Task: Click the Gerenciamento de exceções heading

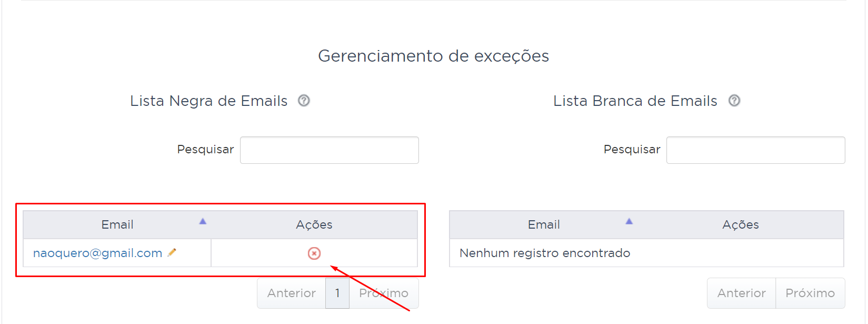Action: 434,56
